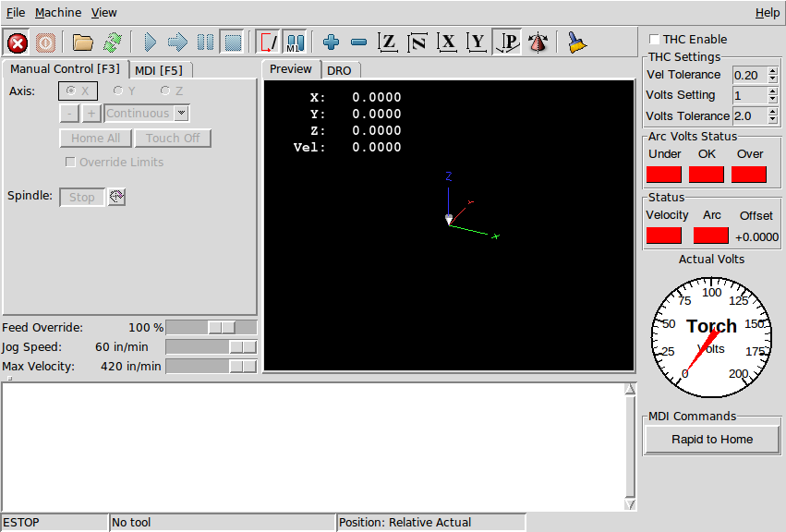
Task: Decrease Vel Tolerance with its down arrow
Action: pos(773,79)
